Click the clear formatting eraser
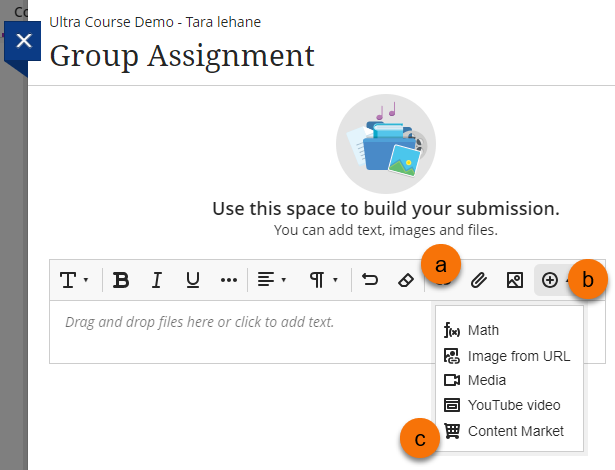615x470 pixels. [x=405, y=280]
